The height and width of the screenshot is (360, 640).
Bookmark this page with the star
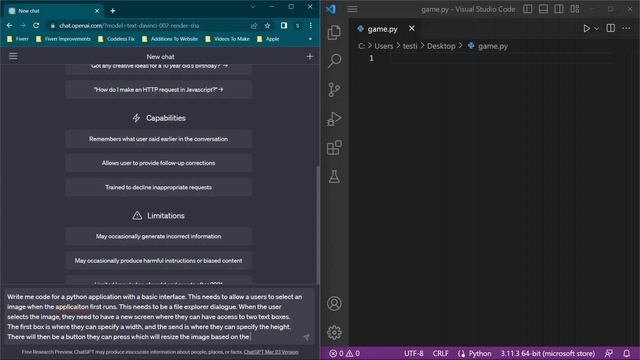267,25
